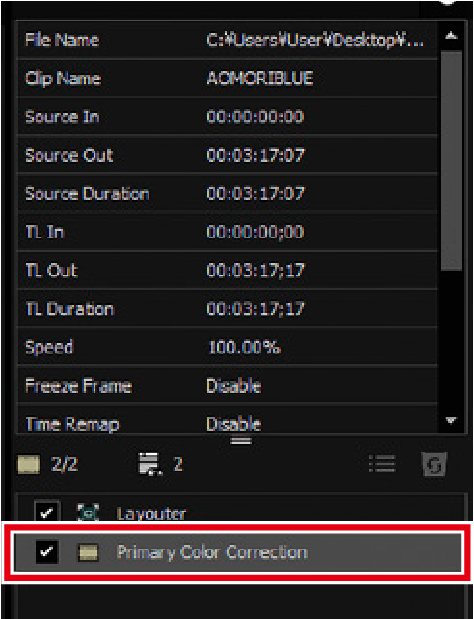This screenshot has width=474, height=619.
Task: Toggle the Layouter checkbox
Action: (x=47, y=512)
